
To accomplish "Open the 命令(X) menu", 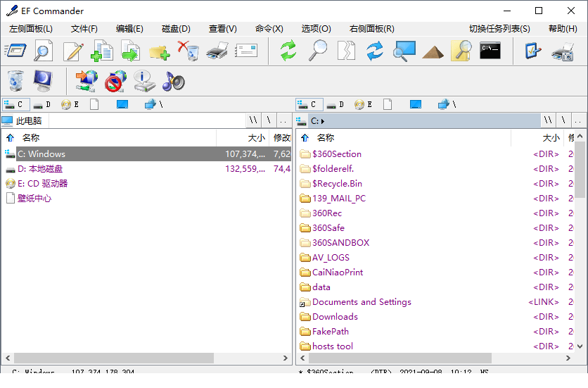I will (269, 29).
